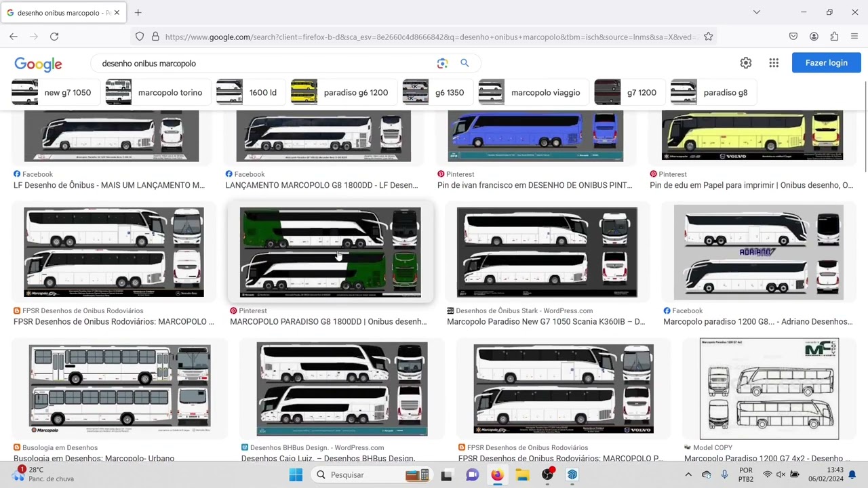Click the Google logo
The height and width of the screenshot is (488, 868).
[x=38, y=64]
